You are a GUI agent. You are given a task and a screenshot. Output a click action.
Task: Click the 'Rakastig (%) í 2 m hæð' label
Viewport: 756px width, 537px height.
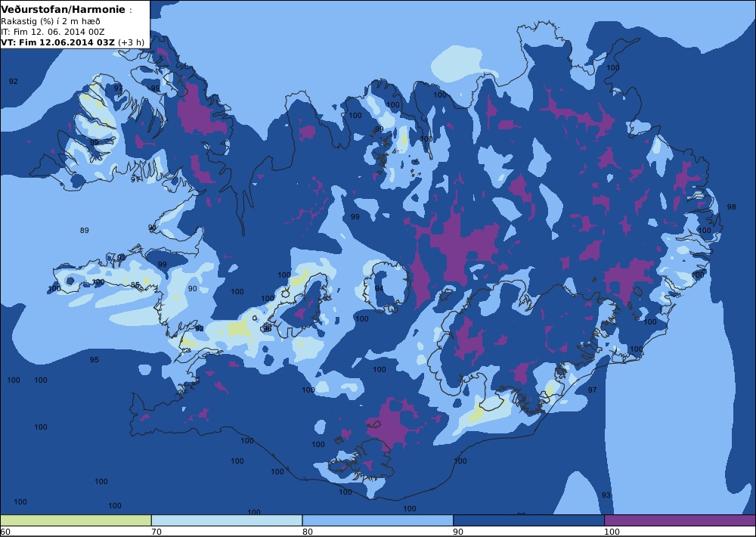[51, 21]
